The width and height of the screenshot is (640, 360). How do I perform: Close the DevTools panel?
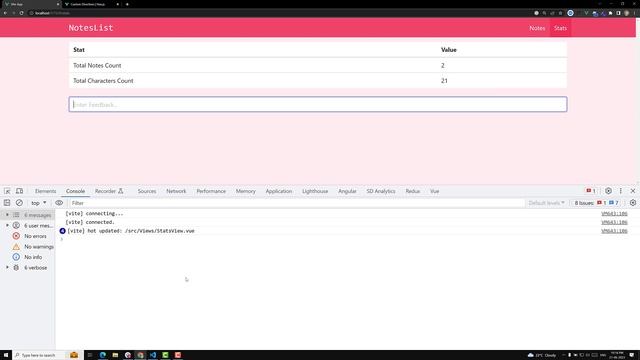click(x=633, y=191)
